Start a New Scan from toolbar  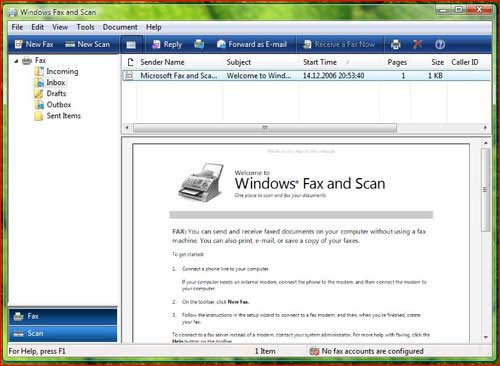coord(87,44)
